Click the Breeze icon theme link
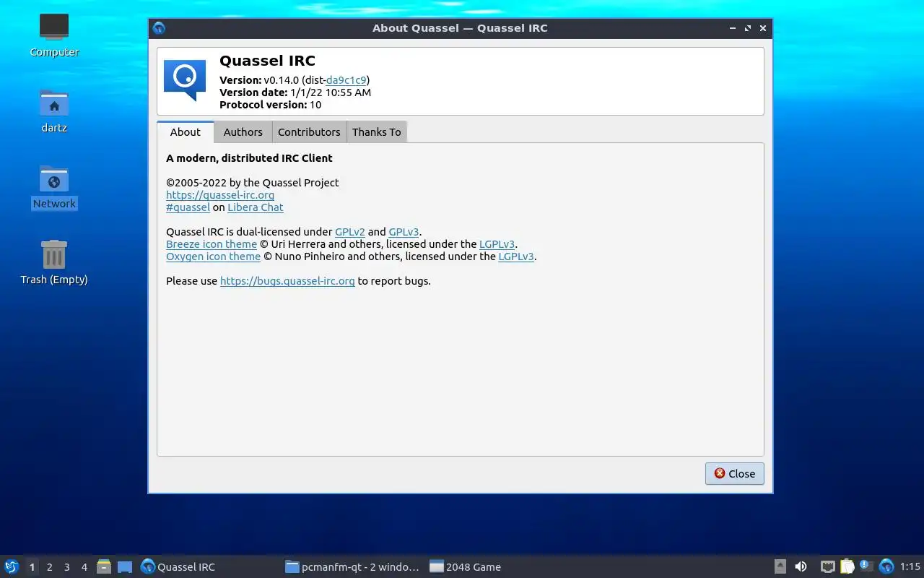Screen dimensions: 924x578 coord(212,244)
